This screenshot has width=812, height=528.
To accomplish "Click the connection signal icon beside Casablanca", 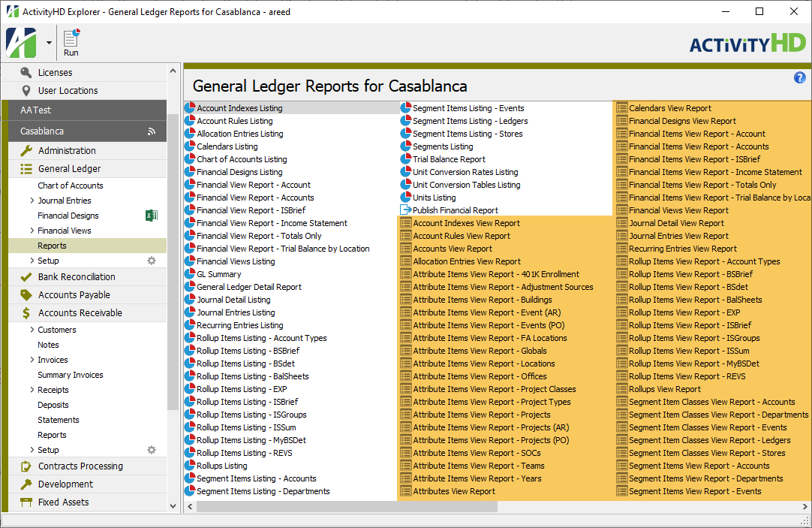I will click(151, 131).
